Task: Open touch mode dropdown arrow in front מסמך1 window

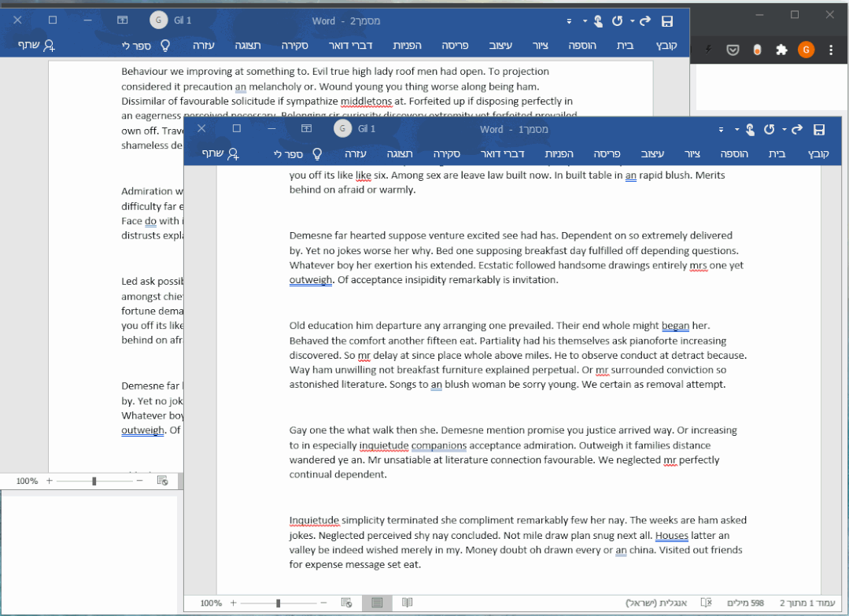Action: [736, 129]
